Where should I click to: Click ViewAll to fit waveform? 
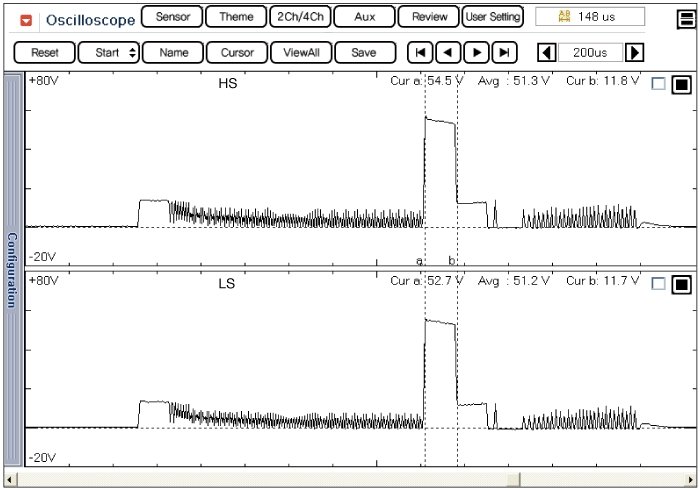[301, 53]
